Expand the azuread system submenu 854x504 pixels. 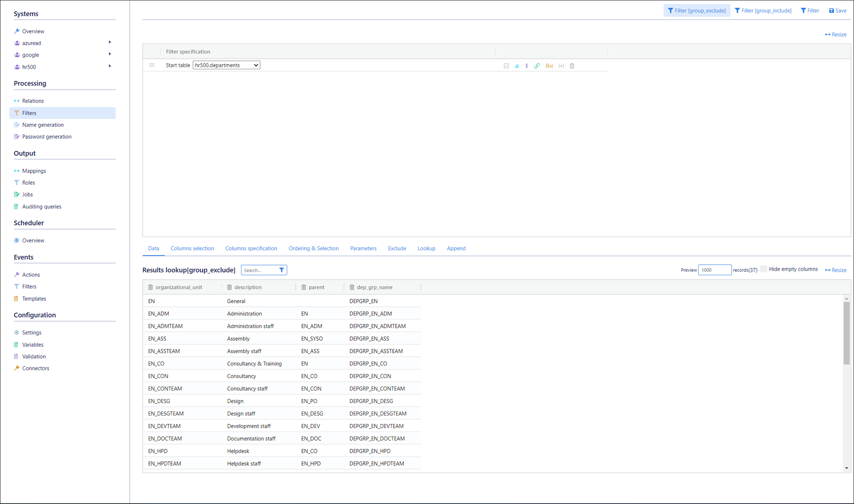pos(110,43)
